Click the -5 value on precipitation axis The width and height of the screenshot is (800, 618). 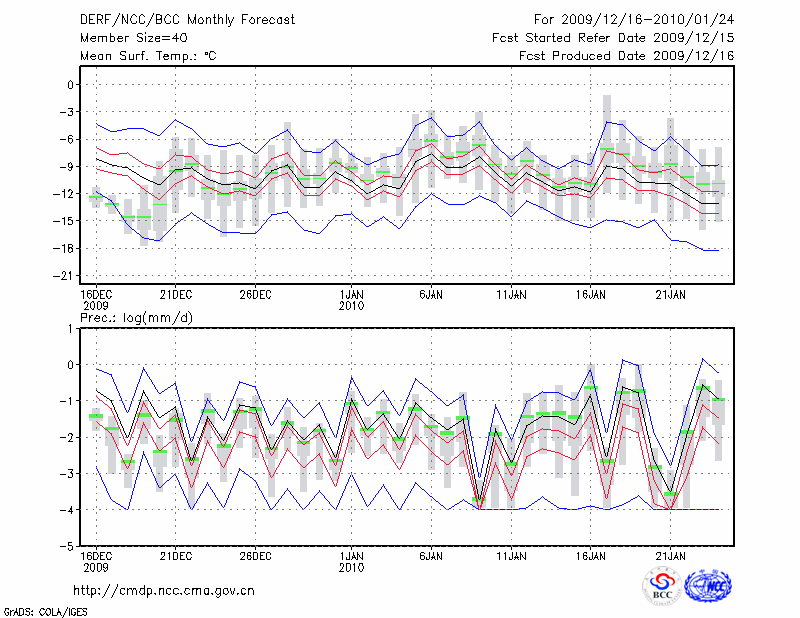(x=69, y=547)
